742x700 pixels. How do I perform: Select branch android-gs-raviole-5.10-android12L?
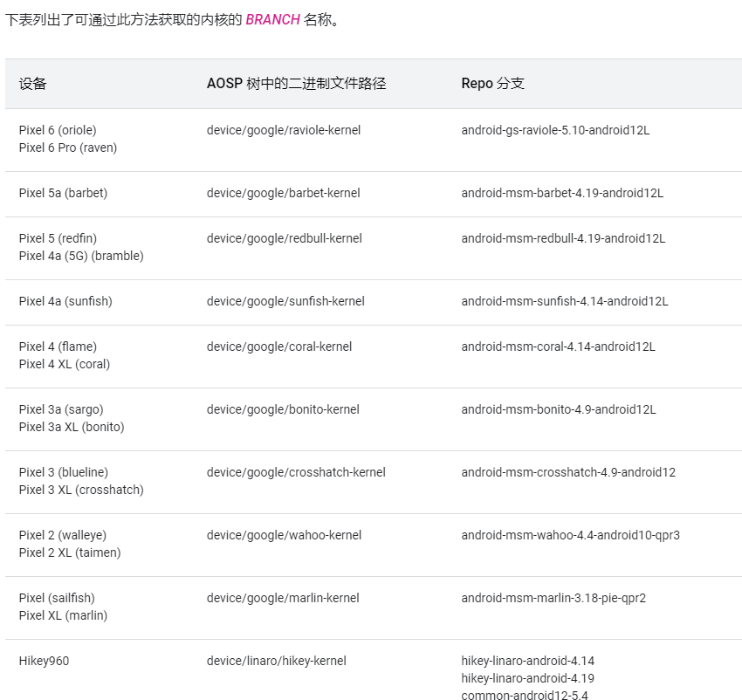tap(555, 130)
